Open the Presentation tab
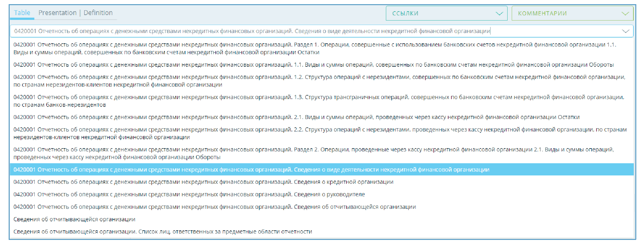Viewport: 644px width, 246px height. (57, 13)
